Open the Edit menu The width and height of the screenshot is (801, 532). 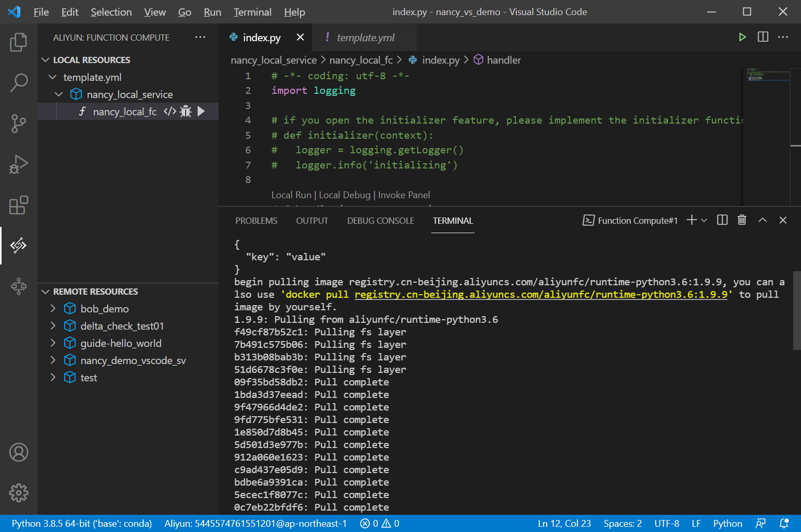point(70,12)
